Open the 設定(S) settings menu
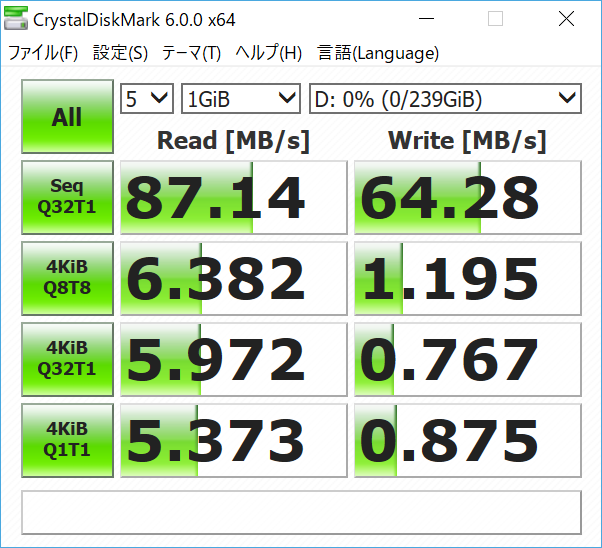The width and height of the screenshot is (602, 548). pyautogui.click(x=120, y=53)
